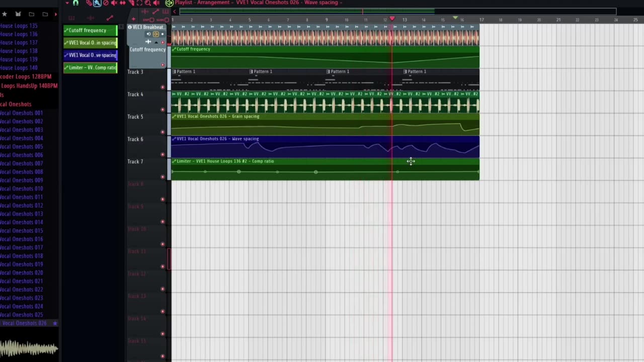Collapse VEC3 Breakbeat track group arrow
Image resolution: width=644 pixels, height=362 pixels.
click(x=156, y=43)
